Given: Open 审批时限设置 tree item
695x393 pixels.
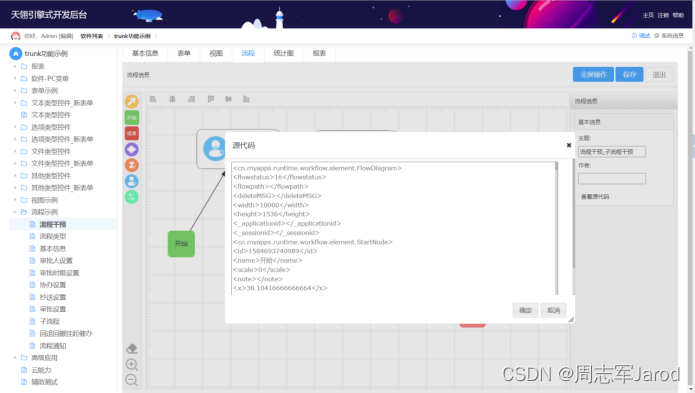Looking at the screenshot, I should 59,273.
